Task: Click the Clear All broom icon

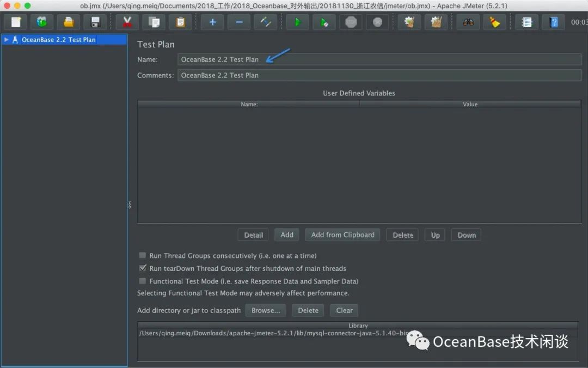Action: coord(494,22)
